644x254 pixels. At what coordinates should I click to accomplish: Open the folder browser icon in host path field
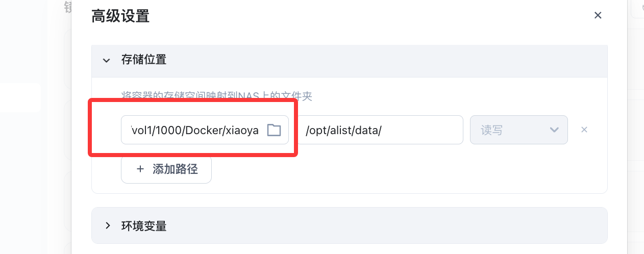(274, 130)
